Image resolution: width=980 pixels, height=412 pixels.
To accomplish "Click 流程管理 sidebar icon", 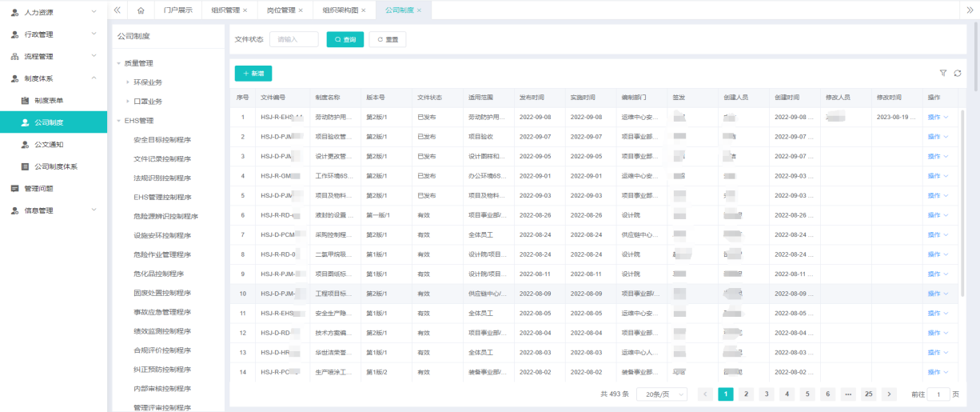I will coord(14,57).
